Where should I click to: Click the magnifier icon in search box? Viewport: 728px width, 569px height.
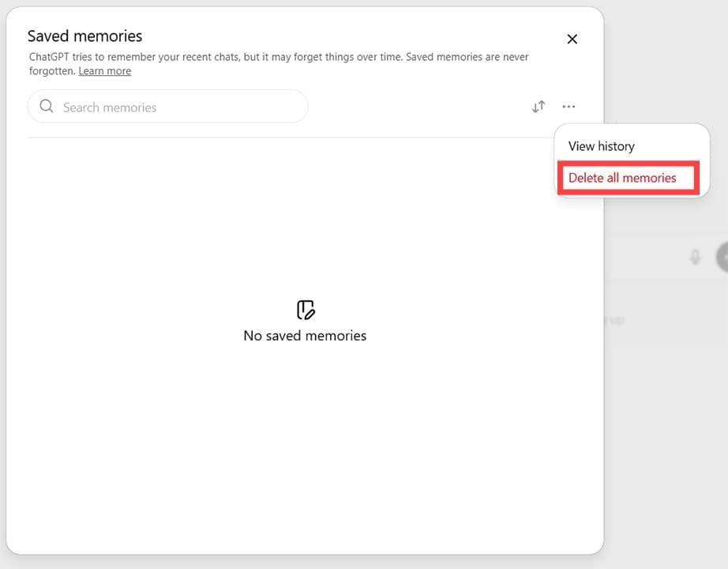[x=47, y=107]
